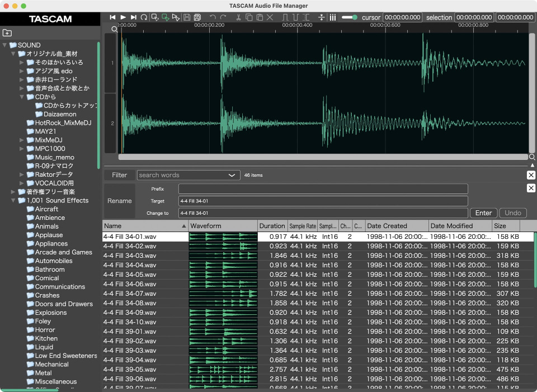
Task: Collapse the CDから folder
Action: tap(22, 97)
